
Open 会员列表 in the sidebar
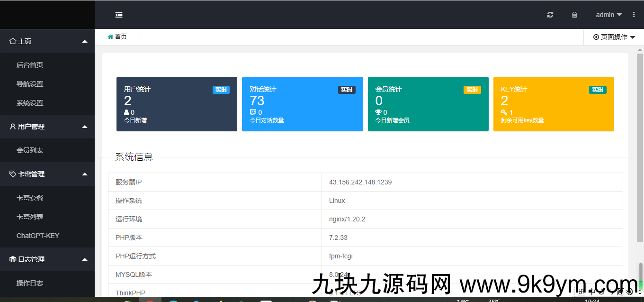(x=30, y=150)
